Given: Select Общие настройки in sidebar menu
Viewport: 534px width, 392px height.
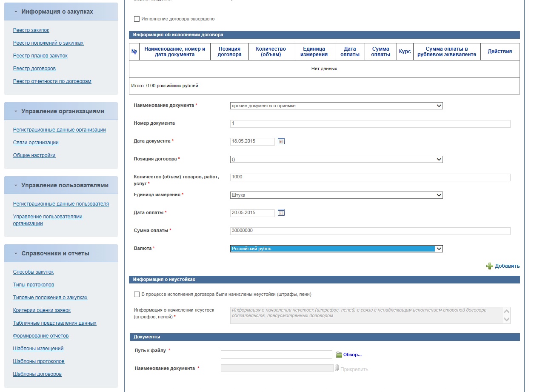Looking at the screenshot, I should pyautogui.click(x=34, y=155).
